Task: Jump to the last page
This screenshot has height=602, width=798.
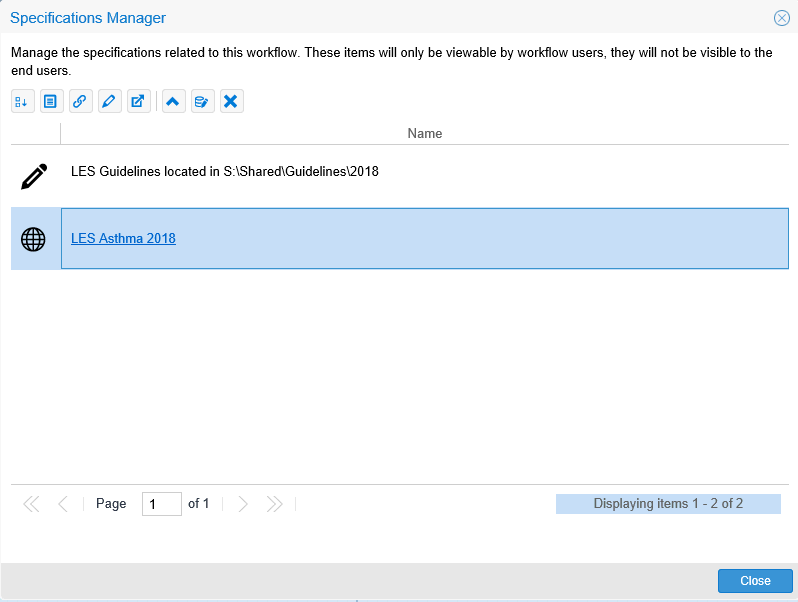Action: [274, 504]
